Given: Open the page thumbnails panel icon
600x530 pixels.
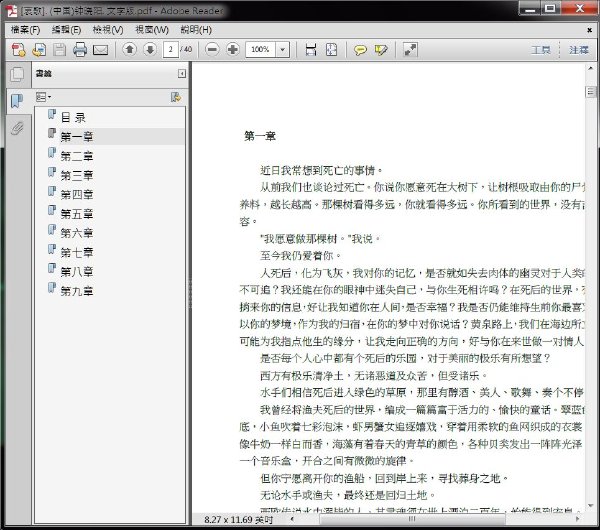Looking at the screenshot, I should [x=17, y=74].
